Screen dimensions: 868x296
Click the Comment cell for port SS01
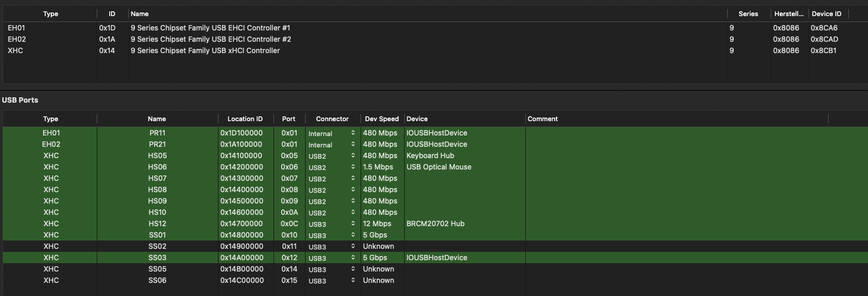point(676,235)
